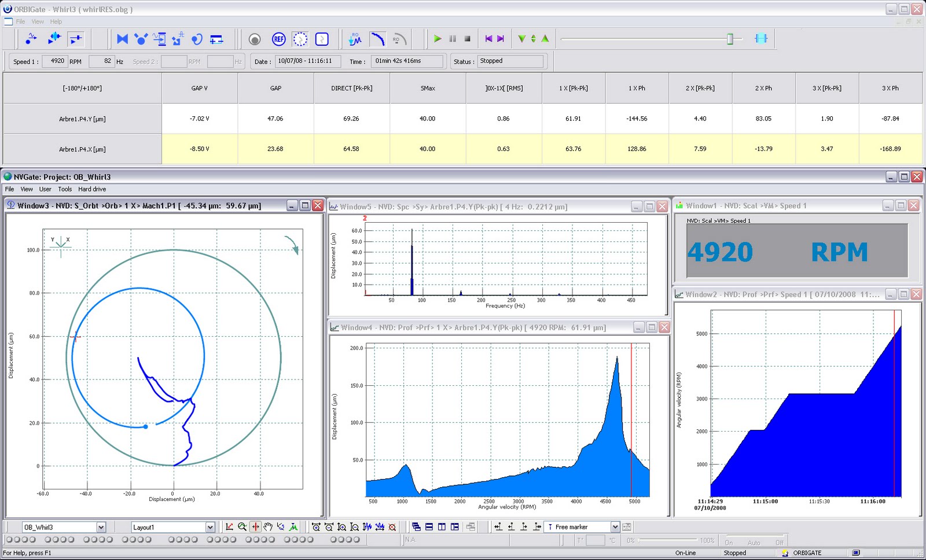The image size is (926, 560).
Task: Click the first blue dot-and-wave toolbar icon
Action: click(x=31, y=39)
